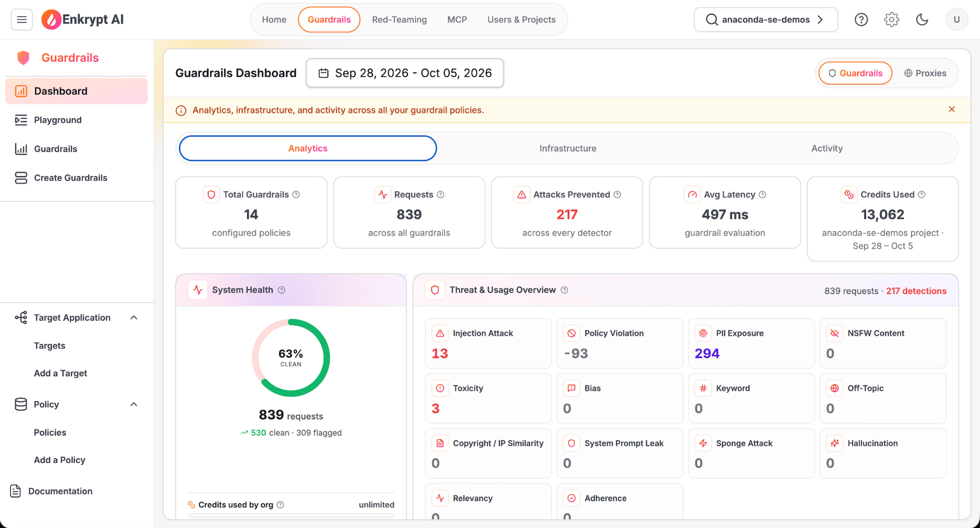This screenshot has width=980, height=528.
Task: Open the date range picker
Action: (405, 73)
